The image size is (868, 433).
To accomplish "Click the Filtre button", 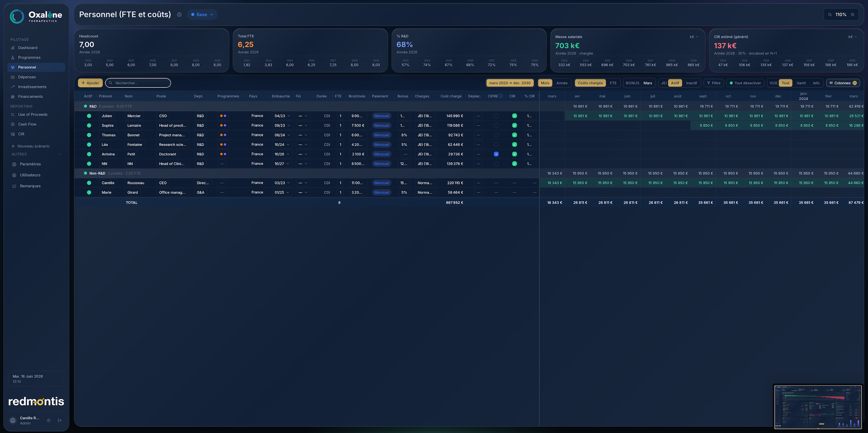I will pos(714,83).
